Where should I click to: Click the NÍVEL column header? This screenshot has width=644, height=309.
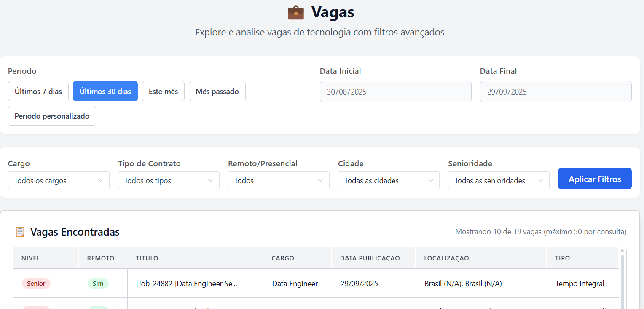46,258
